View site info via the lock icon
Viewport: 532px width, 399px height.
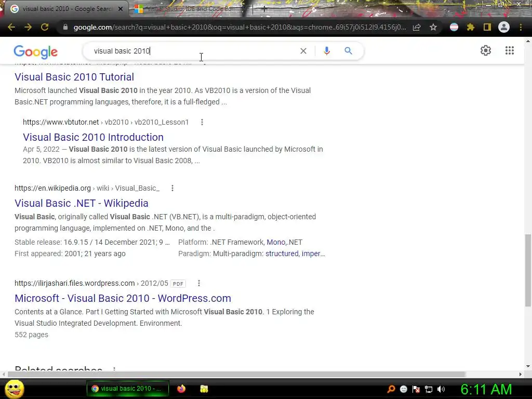pos(65,27)
